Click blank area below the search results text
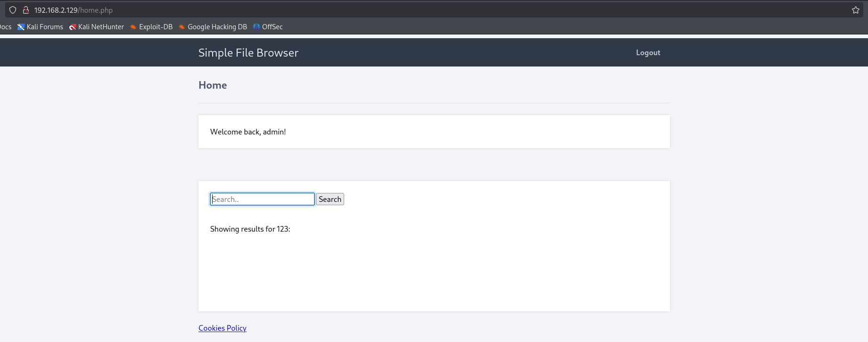The image size is (868, 342). point(424,274)
